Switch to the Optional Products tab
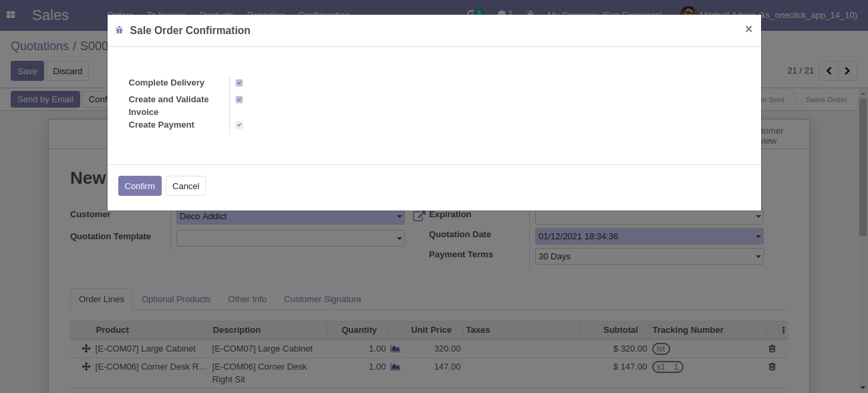The width and height of the screenshot is (868, 393). (x=176, y=299)
